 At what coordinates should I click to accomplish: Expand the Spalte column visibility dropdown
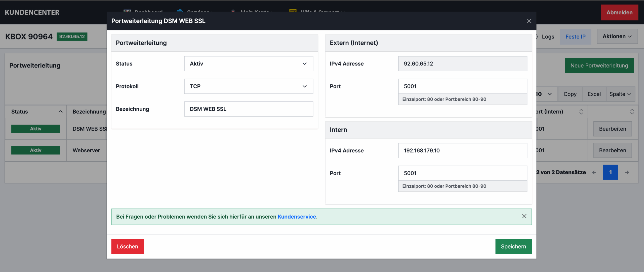coord(620,94)
